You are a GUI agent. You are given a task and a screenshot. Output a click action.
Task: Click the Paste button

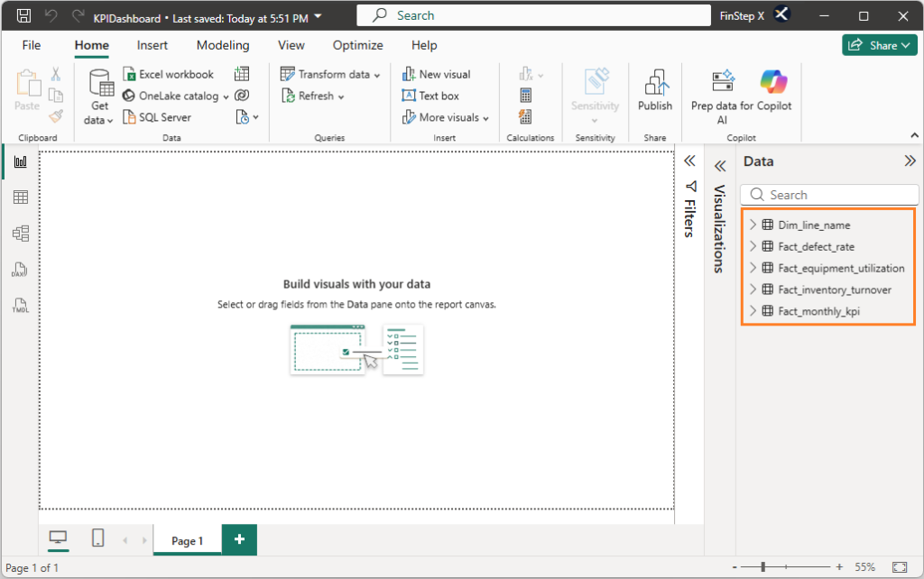27,90
